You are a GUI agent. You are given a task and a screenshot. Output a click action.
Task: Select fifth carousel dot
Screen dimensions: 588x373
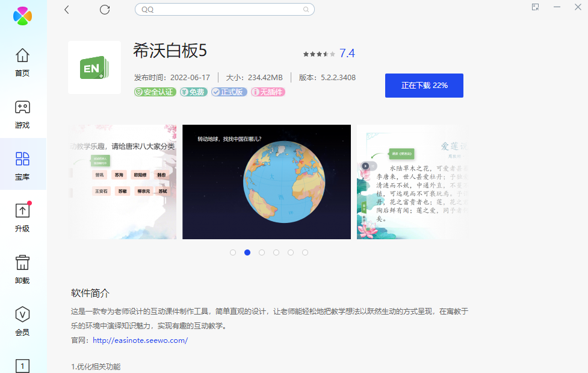[x=291, y=252]
